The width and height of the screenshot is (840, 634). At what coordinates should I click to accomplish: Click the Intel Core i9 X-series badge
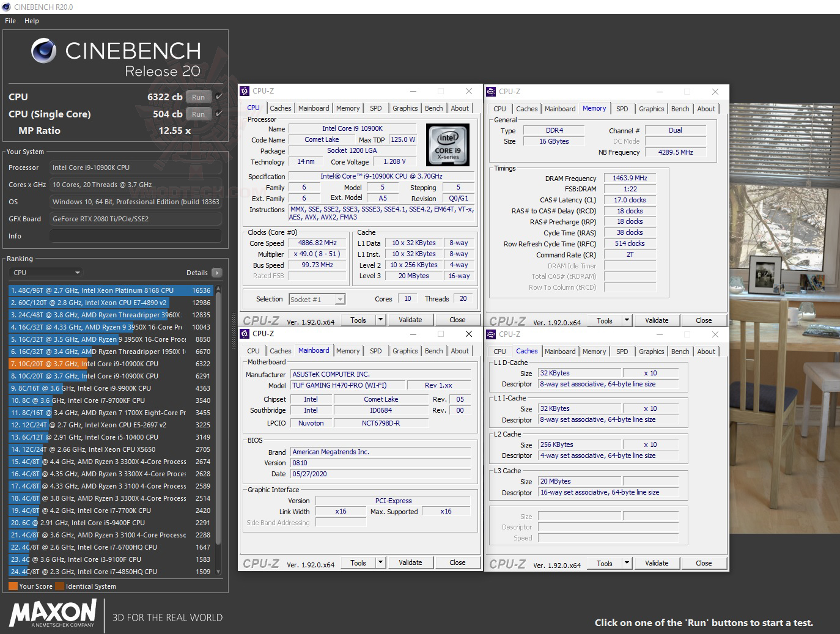tap(448, 145)
